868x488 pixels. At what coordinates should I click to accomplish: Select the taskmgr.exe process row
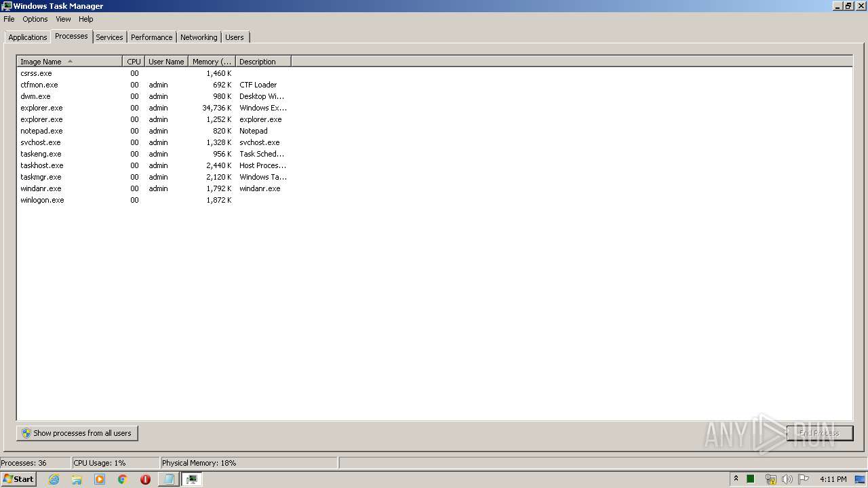(x=155, y=177)
